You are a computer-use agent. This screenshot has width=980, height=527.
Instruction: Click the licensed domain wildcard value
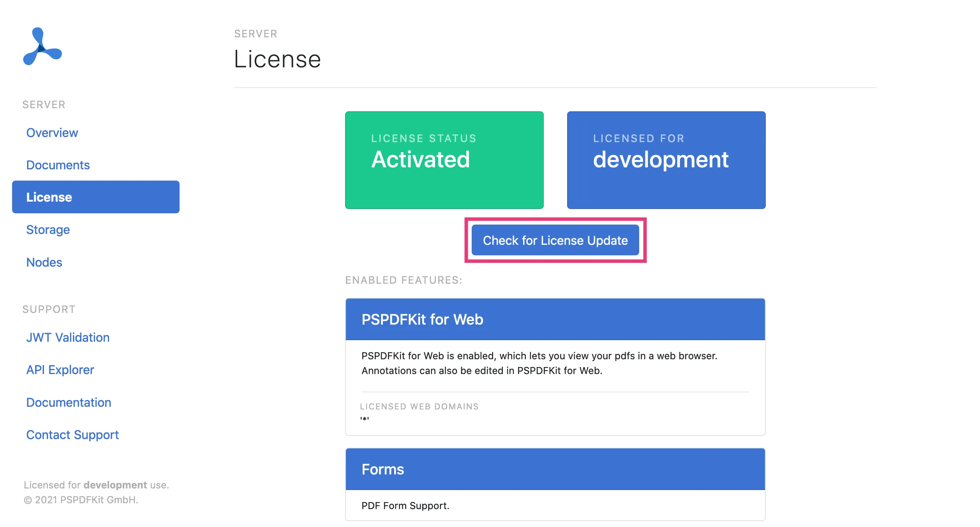click(364, 419)
